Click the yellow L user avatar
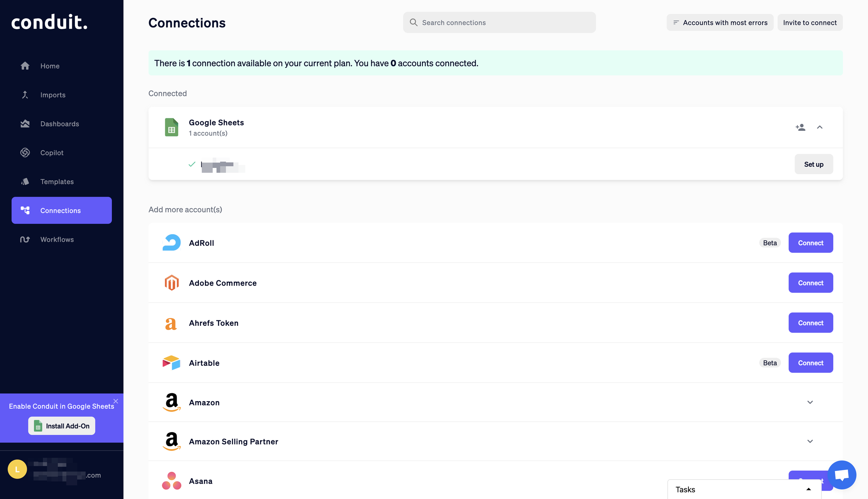This screenshot has width=868, height=499. coord(17,469)
